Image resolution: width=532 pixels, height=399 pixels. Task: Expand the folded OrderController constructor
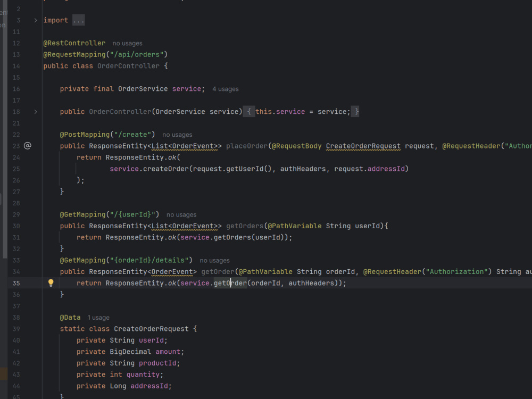(x=36, y=112)
